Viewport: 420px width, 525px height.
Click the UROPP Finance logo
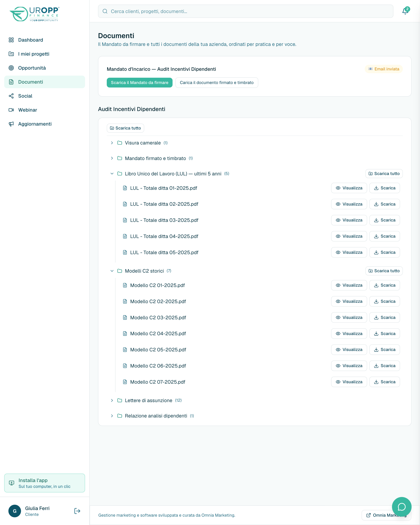[34, 14]
